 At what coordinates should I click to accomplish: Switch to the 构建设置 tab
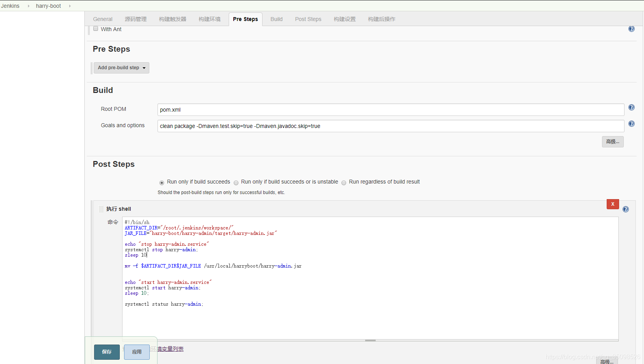[345, 19]
